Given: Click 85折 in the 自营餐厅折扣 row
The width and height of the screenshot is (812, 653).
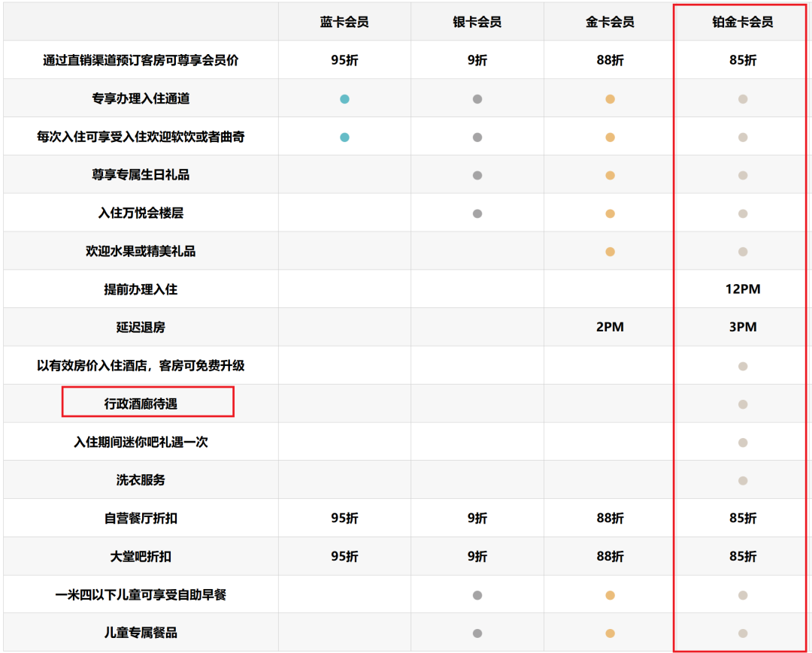Looking at the screenshot, I should tap(743, 518).
